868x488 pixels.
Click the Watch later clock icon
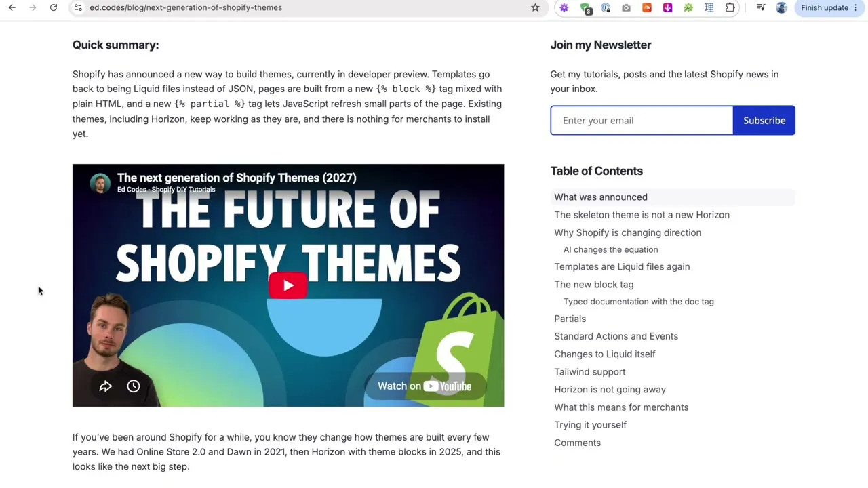pyautogui.click(x=134, y=386)
